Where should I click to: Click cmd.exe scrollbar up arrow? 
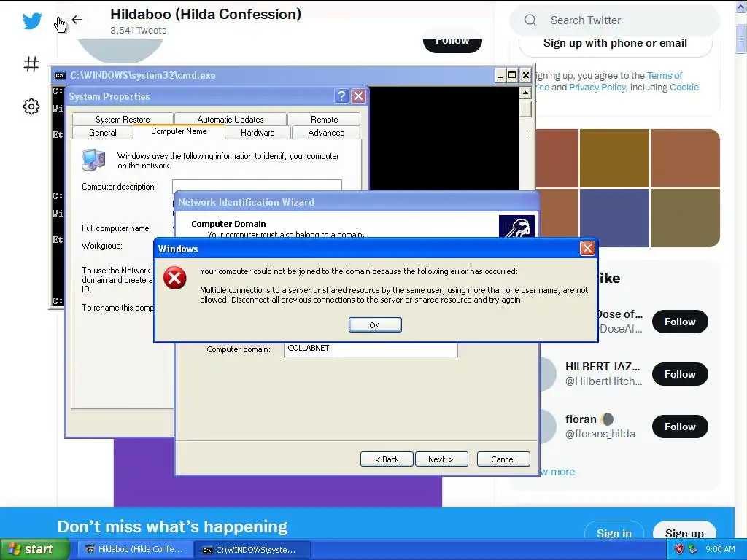pyautogui.click(x=525, y=93)
